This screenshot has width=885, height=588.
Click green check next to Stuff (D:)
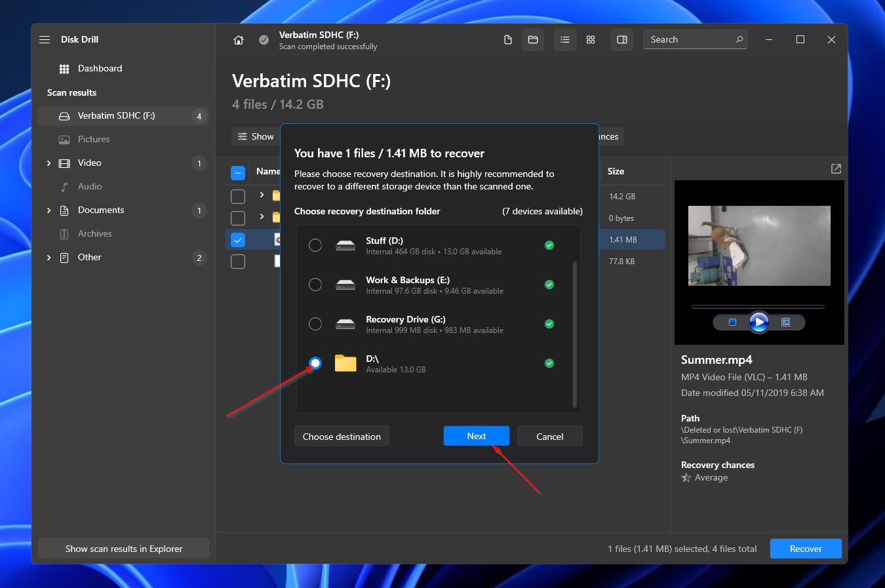549,245
